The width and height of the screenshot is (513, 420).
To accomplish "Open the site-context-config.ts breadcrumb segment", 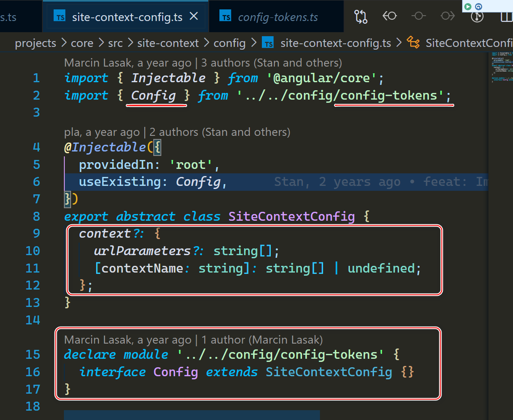I will click(336, 43).
